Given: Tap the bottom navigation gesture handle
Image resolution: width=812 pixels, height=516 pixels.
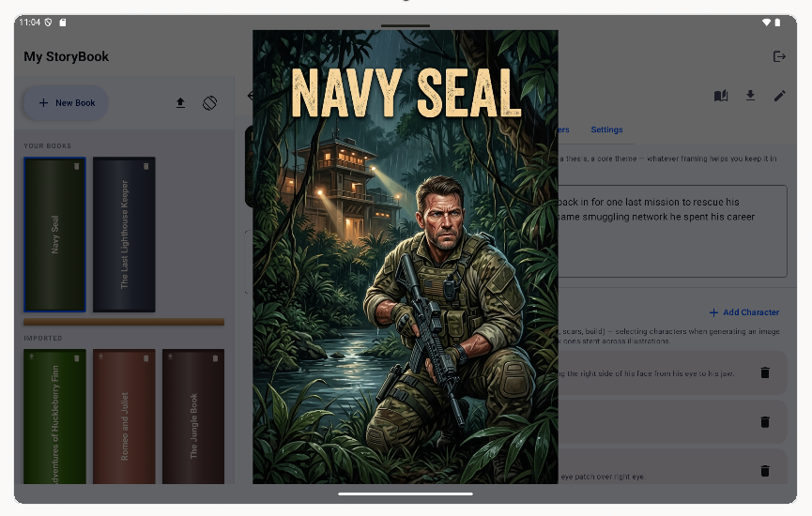Looking at the screenshot, I should click(x=406, y=493).
